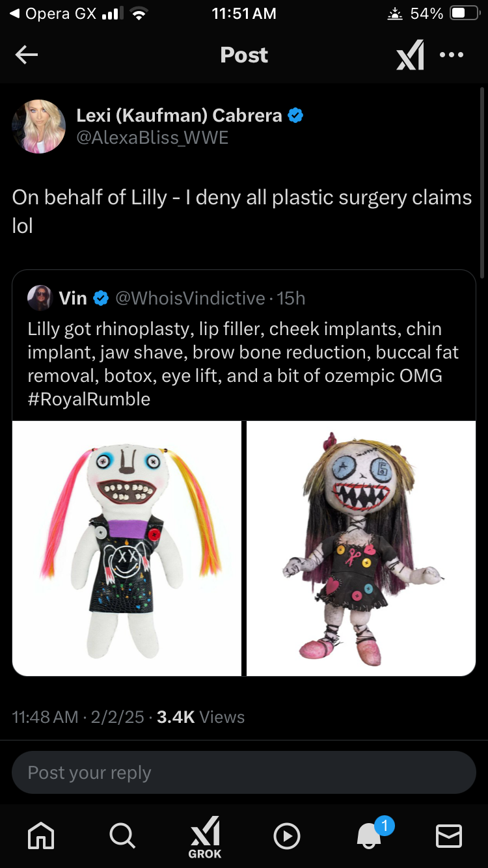Open the @AlexaBliss_WWE handle link
Viewport: 488px width, 868px height.
pos(153,138)
